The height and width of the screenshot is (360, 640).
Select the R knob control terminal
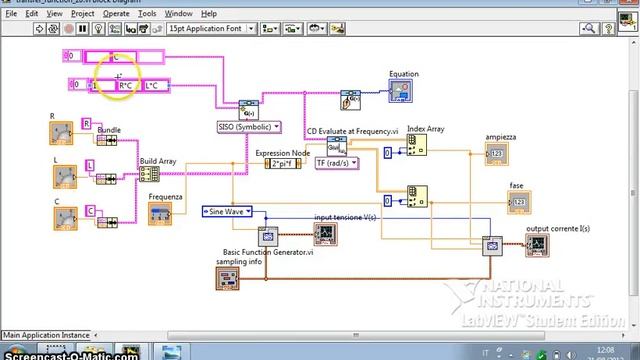pos(61,133)
